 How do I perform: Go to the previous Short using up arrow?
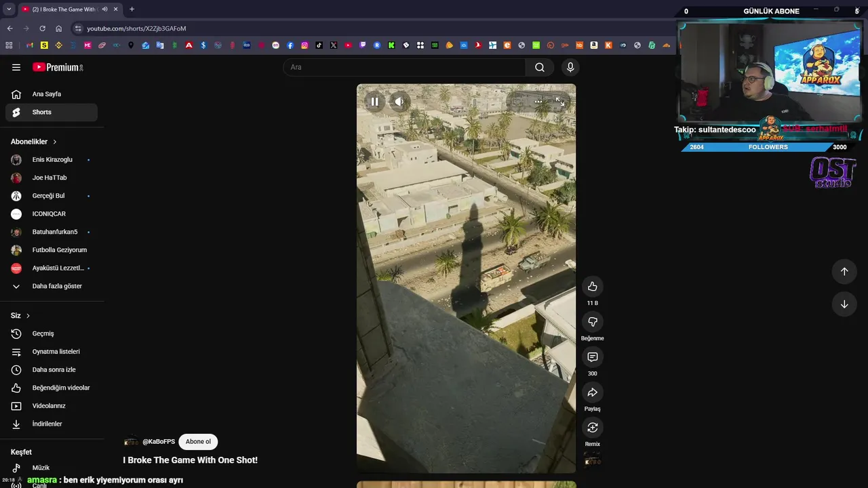click(844, 271)
